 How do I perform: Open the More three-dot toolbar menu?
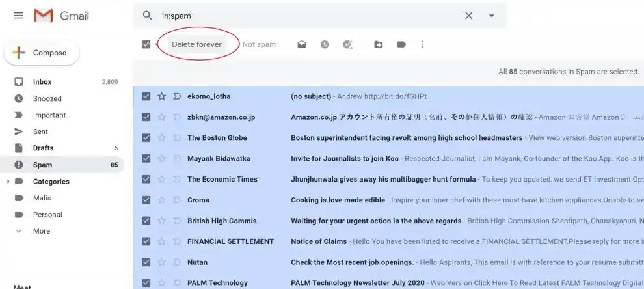click(422, 44)
